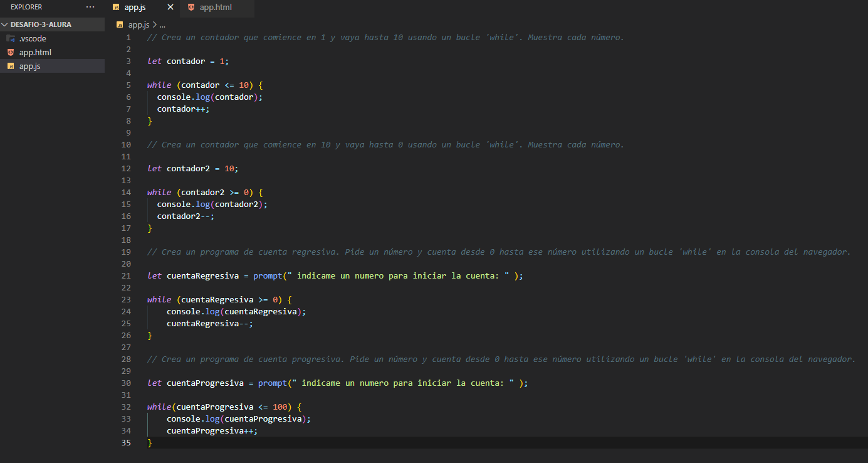Click 'let cuentaRegresiva = prompt(' line

335,276
